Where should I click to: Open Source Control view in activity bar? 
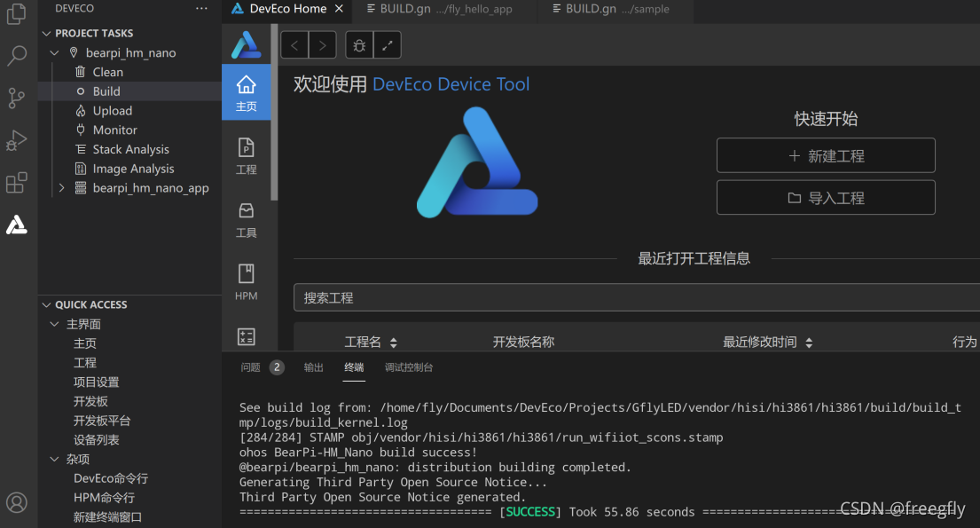point(16,98)
